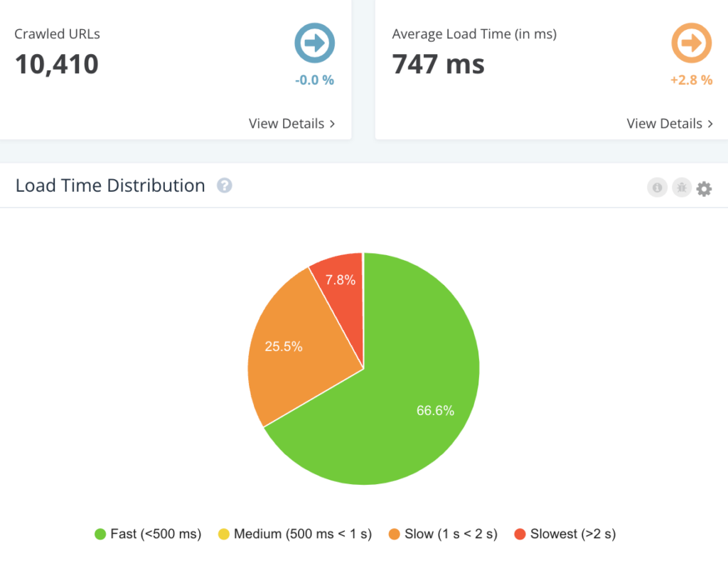Open the help question mark beside Load Time Distribution

224,186
